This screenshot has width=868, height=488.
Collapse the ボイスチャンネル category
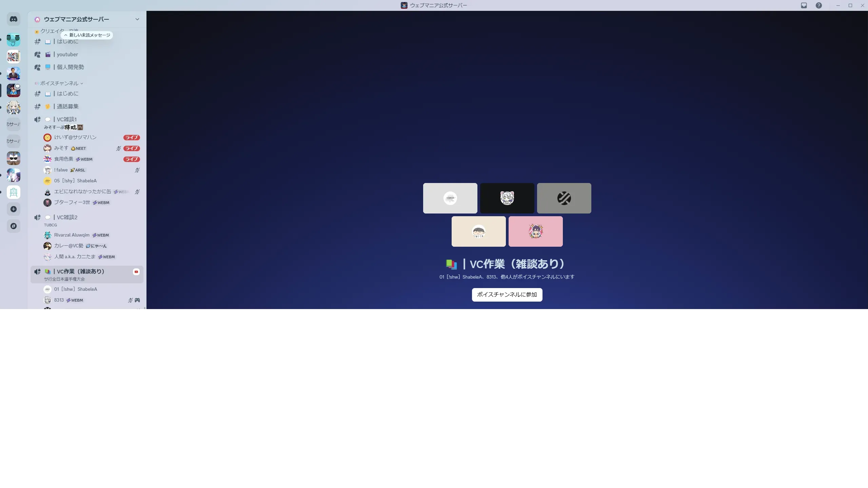(59, 83)
